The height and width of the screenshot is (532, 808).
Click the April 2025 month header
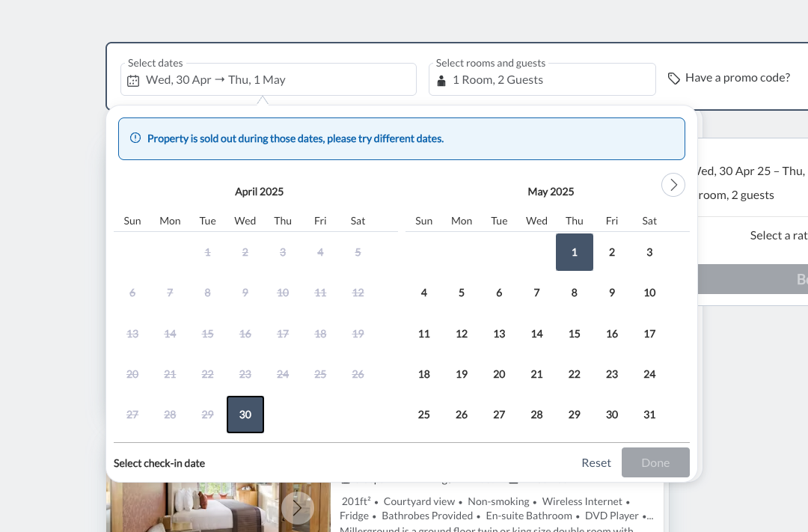259,192
